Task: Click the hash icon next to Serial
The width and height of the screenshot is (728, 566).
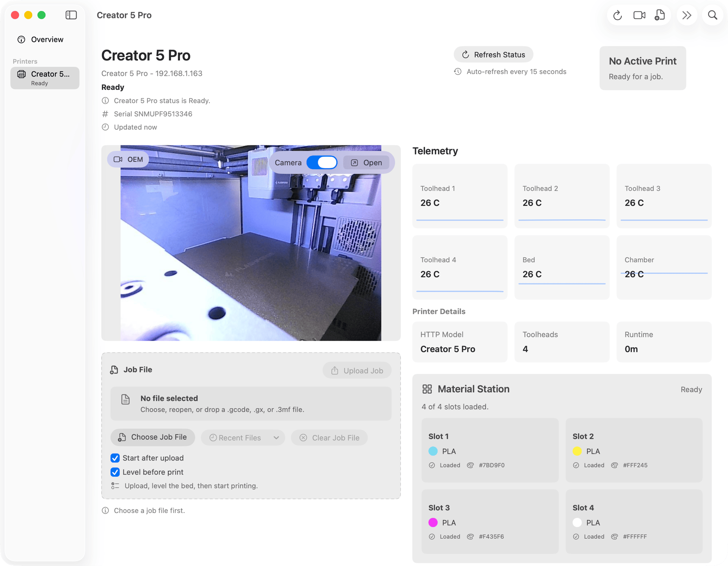Action: (105, 114)
